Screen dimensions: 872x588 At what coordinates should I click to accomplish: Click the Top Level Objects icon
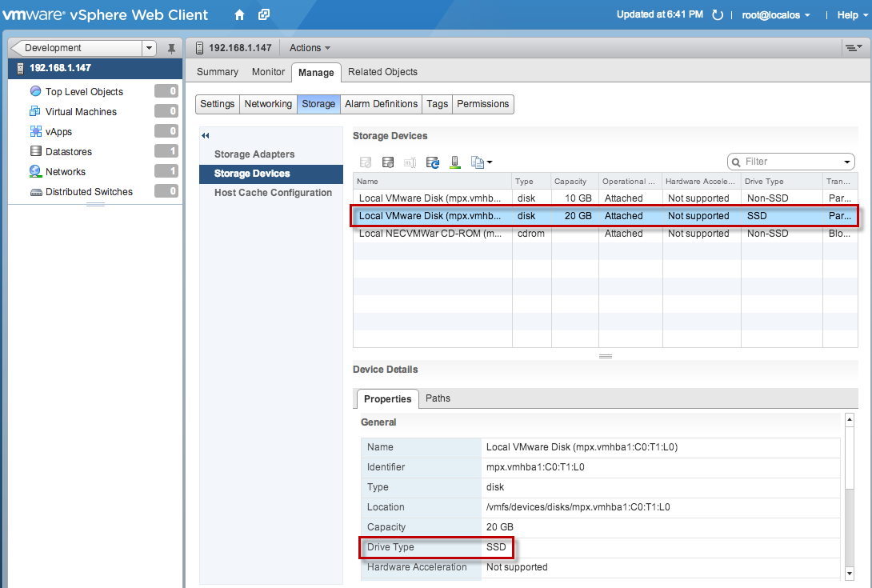(x=35, y=91)
